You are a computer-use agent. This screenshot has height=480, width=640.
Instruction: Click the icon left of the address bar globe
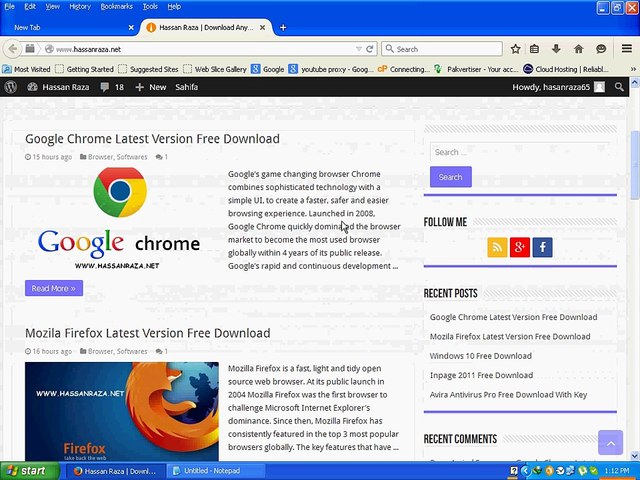30,49
